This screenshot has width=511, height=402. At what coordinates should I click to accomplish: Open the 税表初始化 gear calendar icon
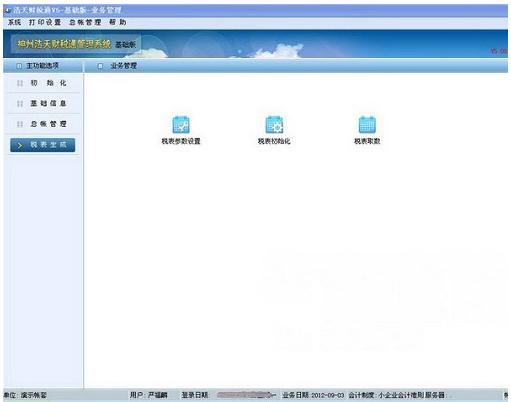tap(274, 125)
